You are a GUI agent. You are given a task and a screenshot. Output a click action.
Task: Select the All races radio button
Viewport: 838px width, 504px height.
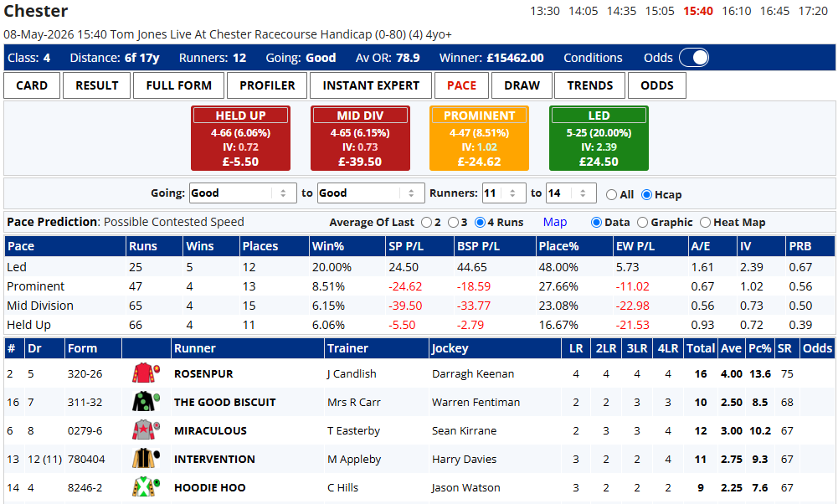point(611,194)
